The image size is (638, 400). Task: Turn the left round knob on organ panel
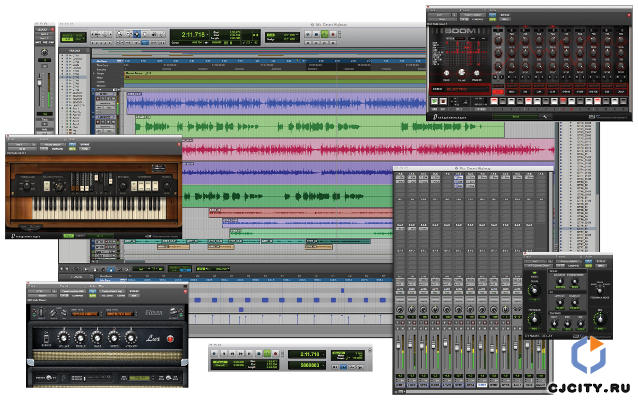[x=27, y=186]
